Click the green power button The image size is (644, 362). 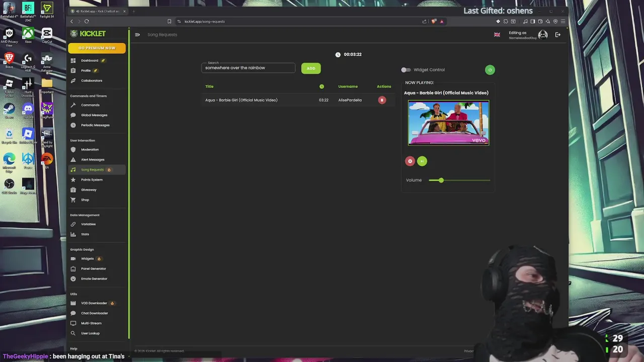point(490,70)
